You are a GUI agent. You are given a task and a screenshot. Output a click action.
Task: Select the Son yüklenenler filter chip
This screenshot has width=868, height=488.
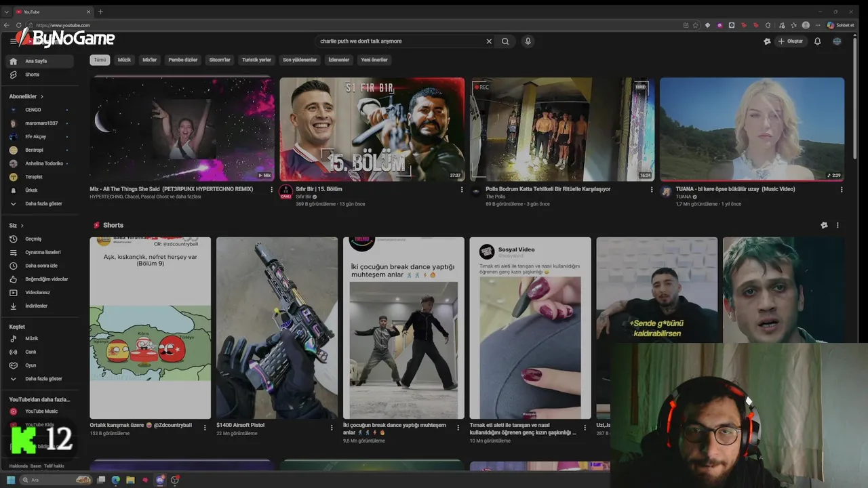pyautogui.click(x=300, y=60)
